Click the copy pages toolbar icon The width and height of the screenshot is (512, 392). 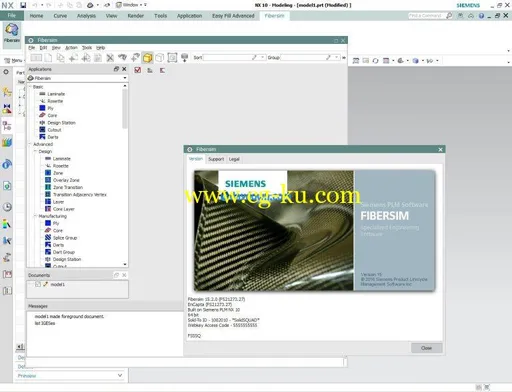(60, 58)
